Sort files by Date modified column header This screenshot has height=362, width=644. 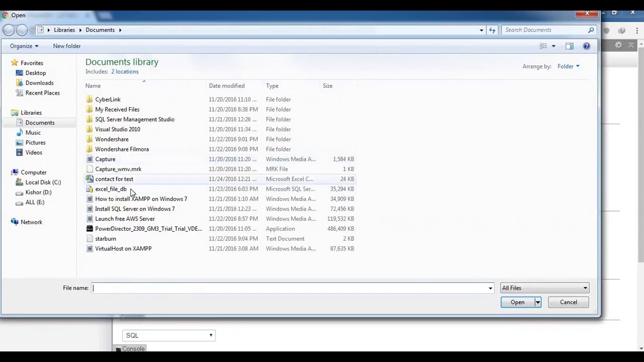point(226,86)
